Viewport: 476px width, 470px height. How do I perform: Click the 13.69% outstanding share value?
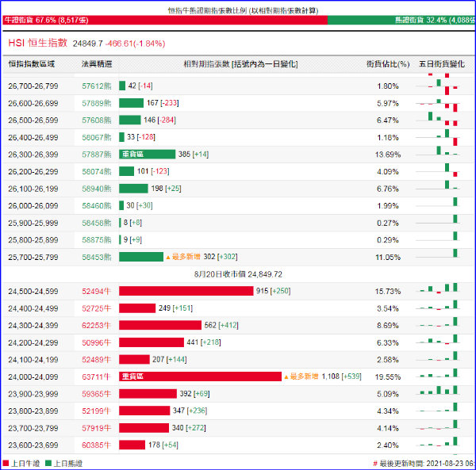[x=388, y=155]
